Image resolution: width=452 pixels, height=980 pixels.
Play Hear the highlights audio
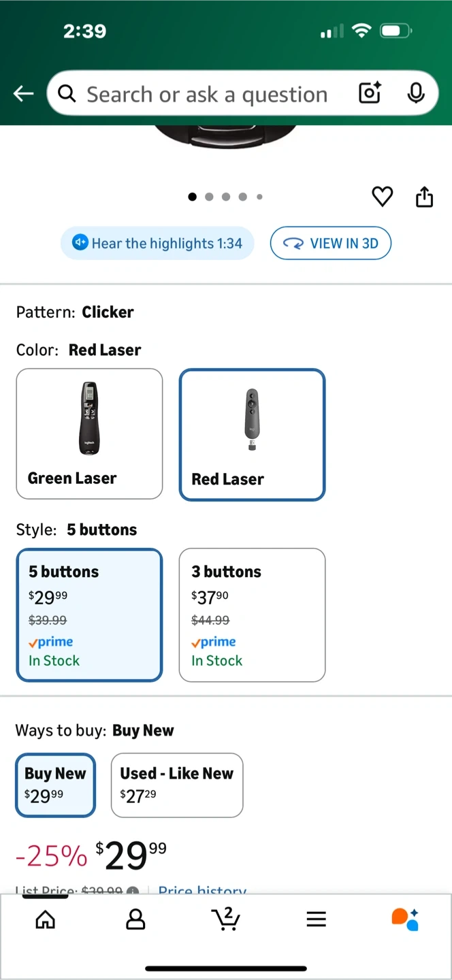click(157, 244)
